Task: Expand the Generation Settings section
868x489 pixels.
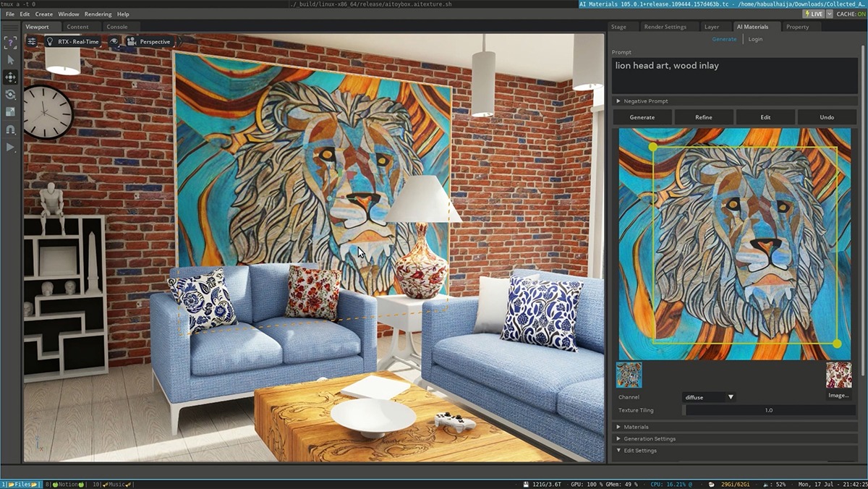Action: pyautogui.click(x=649, y=439)
